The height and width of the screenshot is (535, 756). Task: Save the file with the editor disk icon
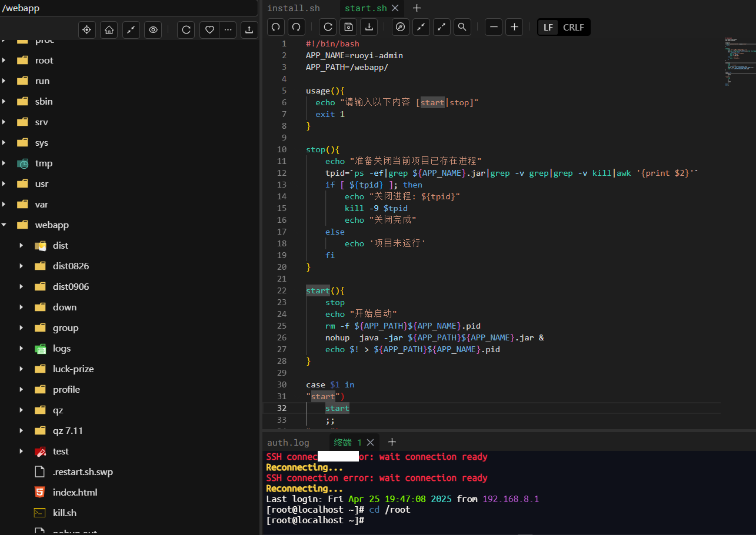[348, 27]
